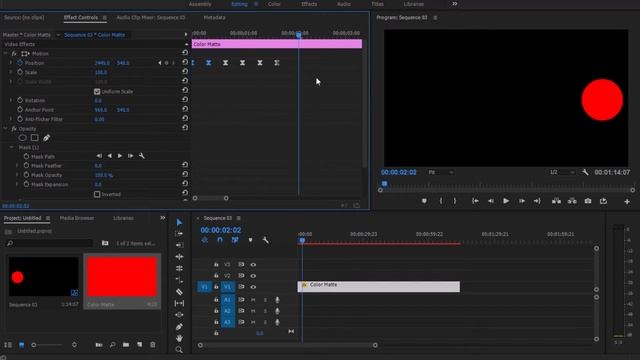
Task: Toggle V2 track output eye
Action: coord(253,276)
